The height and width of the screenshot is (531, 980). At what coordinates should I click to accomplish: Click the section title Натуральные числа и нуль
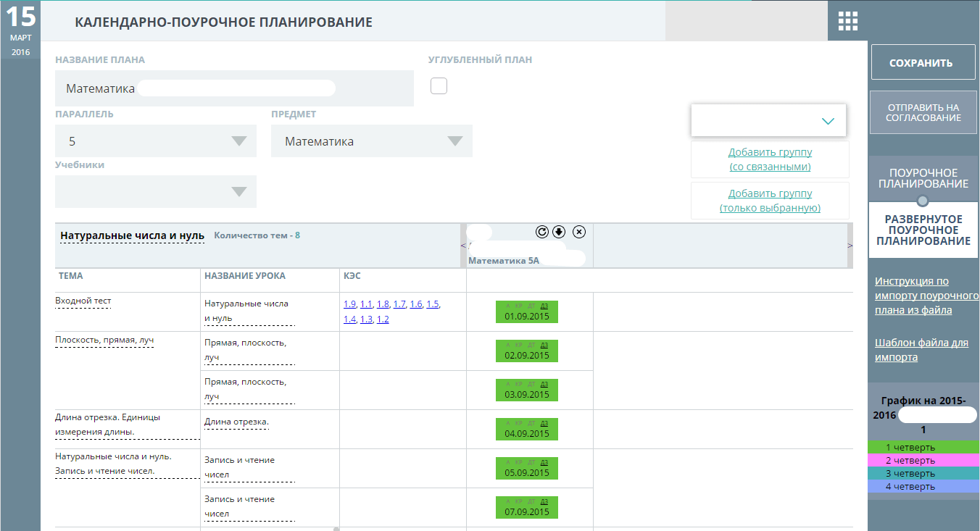click(x=132, y=235)
